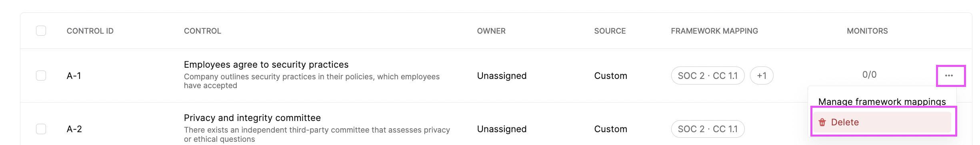Open the three-dot menu for control A-1
The height and width of the screenshot is (145, 980).
coord(949,75)
